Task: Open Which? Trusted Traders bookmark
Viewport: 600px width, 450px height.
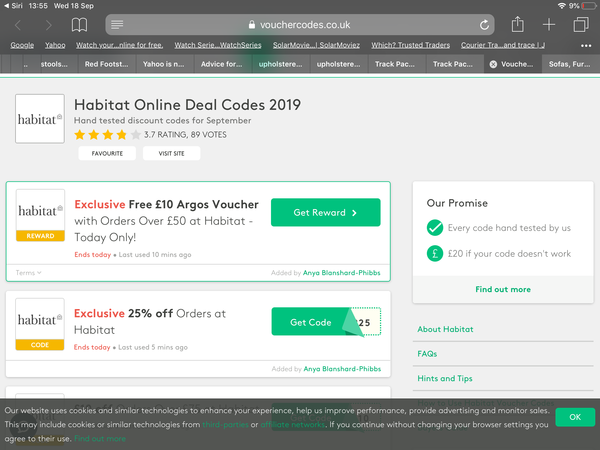Action: pos(410,45)
